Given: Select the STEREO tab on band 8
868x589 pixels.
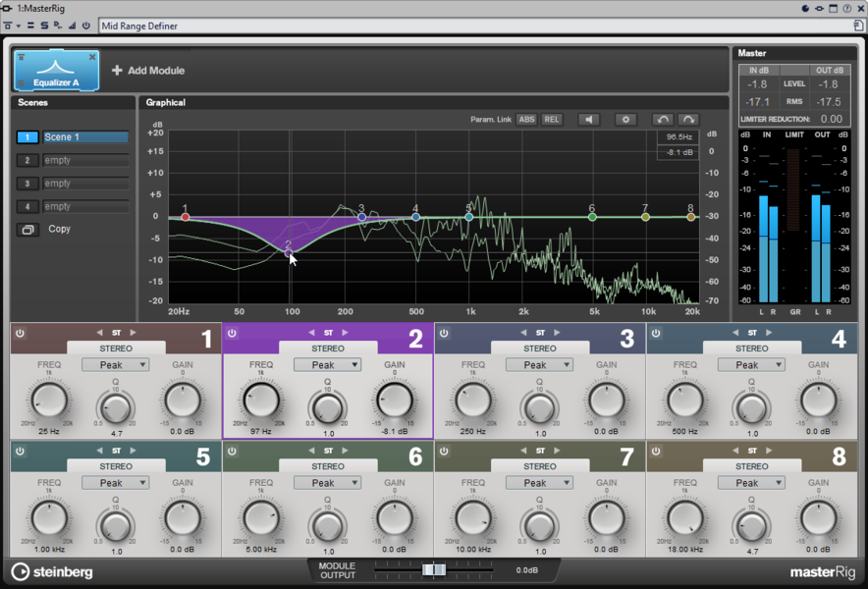Looking at the screenshot, I should [752, 466].
